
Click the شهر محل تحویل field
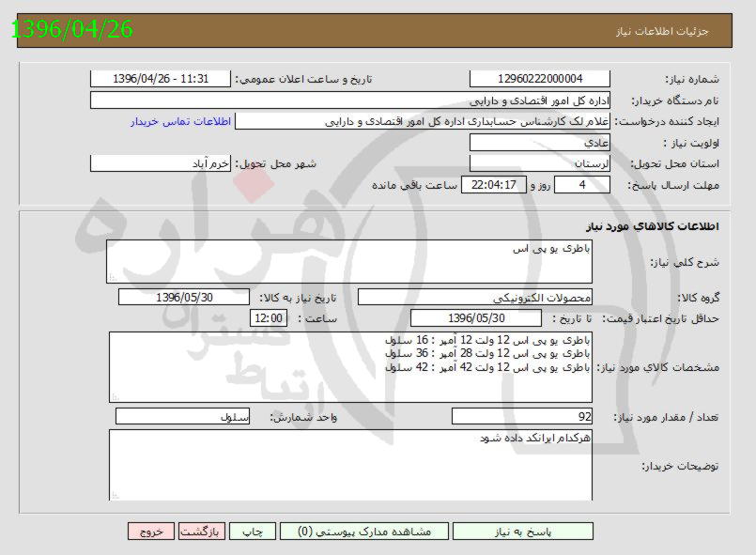(160, 163)
